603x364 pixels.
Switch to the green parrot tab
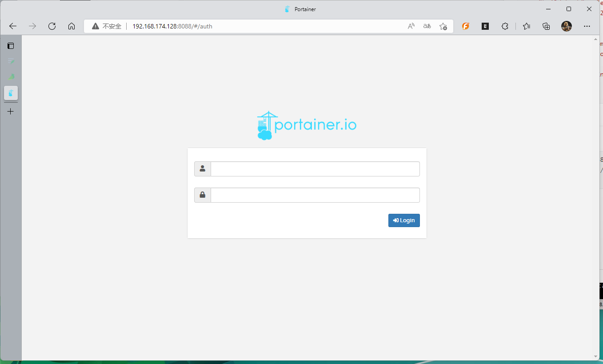[11, 76]
